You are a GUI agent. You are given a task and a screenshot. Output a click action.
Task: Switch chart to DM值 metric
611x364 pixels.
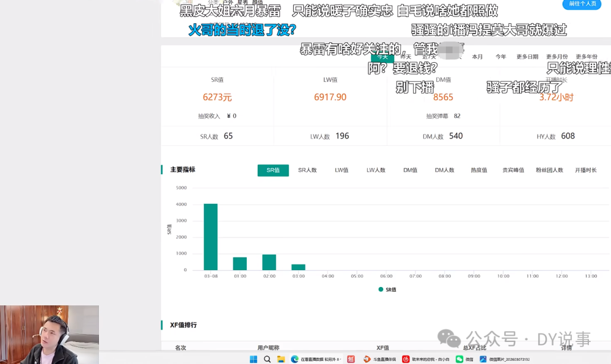coord(410,170)
